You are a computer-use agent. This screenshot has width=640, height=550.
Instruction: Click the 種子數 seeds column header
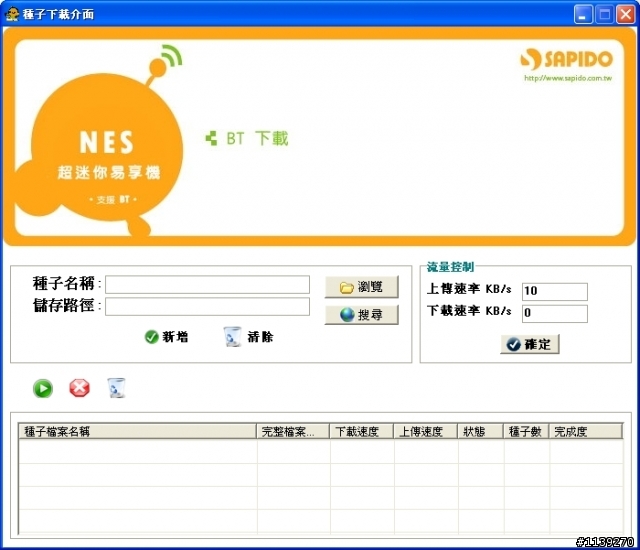coord(526,431)
